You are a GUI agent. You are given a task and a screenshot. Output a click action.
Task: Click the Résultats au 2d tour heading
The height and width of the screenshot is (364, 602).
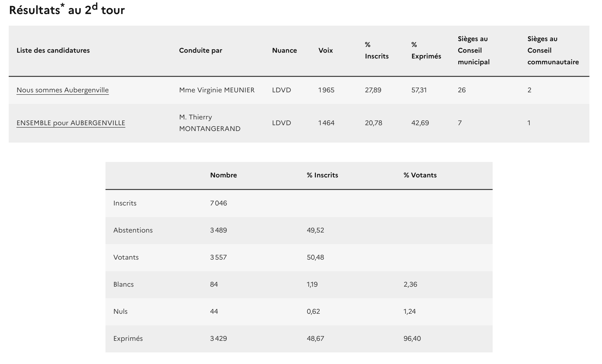pyautogui.click(x=67, y=10)
